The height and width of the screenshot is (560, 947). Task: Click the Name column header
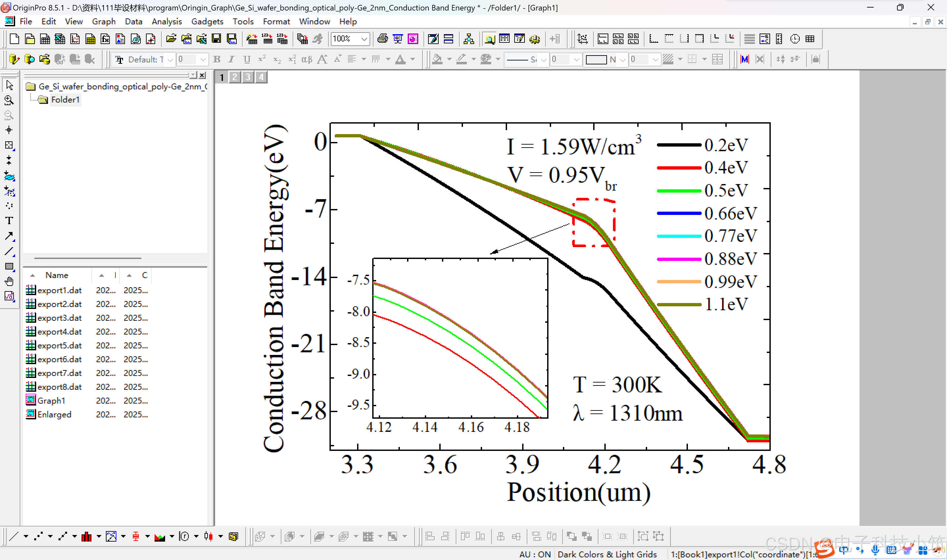click(x=57, y=275)
